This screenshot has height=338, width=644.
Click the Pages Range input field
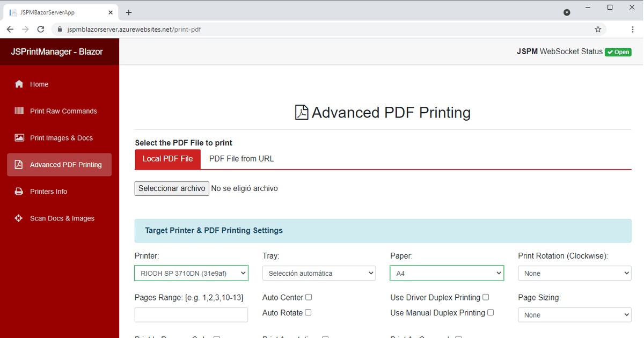[x=191, y=314]
